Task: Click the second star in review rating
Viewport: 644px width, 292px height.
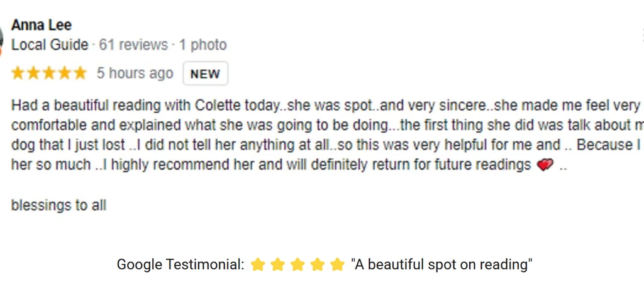Action: point(33,73)
